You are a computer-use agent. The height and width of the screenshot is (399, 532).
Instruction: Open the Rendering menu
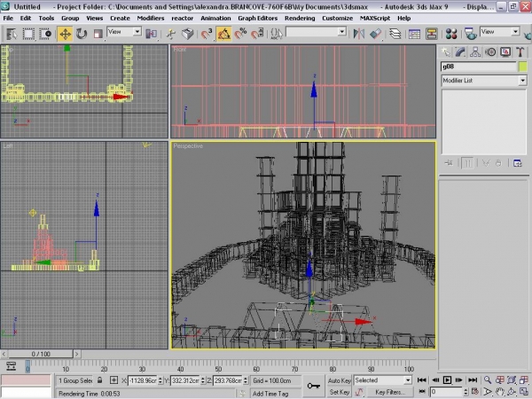(300, 18)
